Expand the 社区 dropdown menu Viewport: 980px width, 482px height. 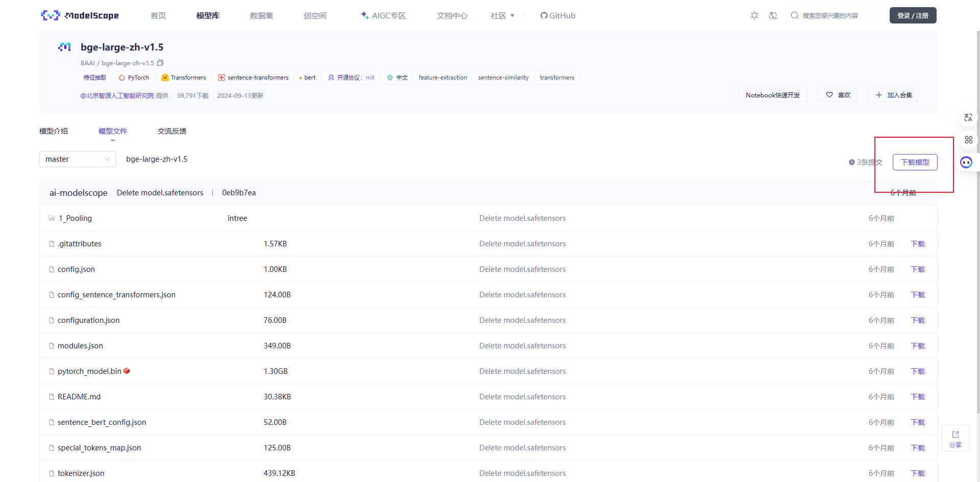click(x=503, y=15)
